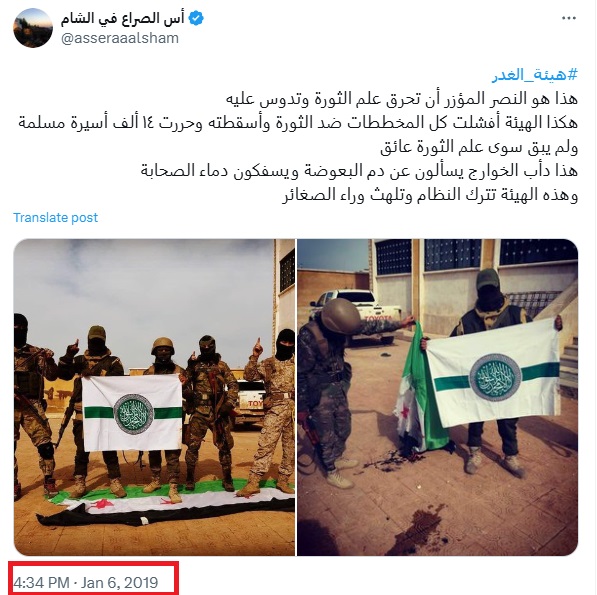Click last tweet line وهذه الهيئة تترك النظام
The height and width of the screenshot is (595, 597).
click(x=430, y=195)
